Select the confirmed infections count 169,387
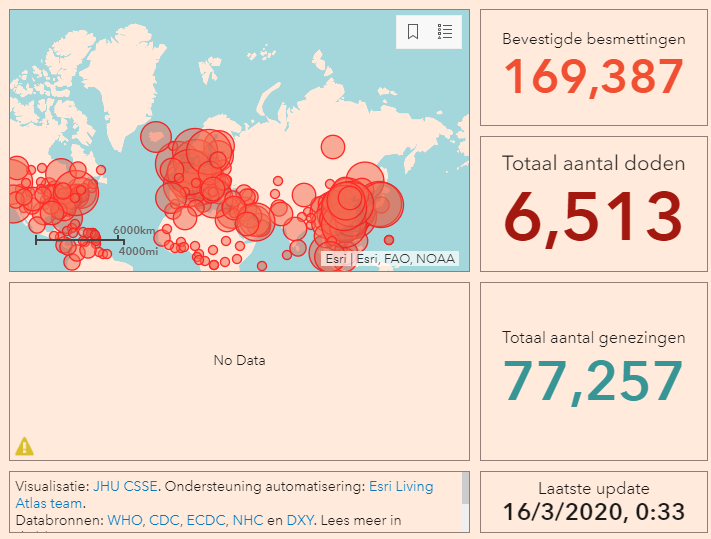This screenshot has width=711, height=539. [x=593, y=78]
